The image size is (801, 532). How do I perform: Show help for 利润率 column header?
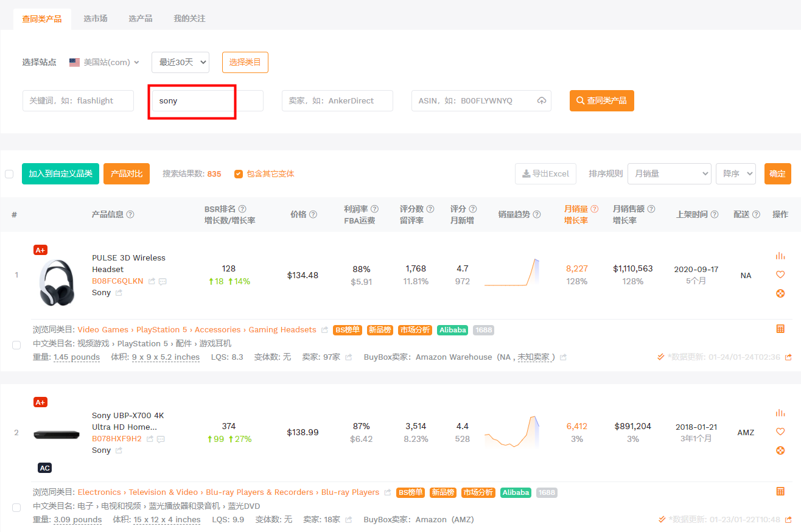374,209
